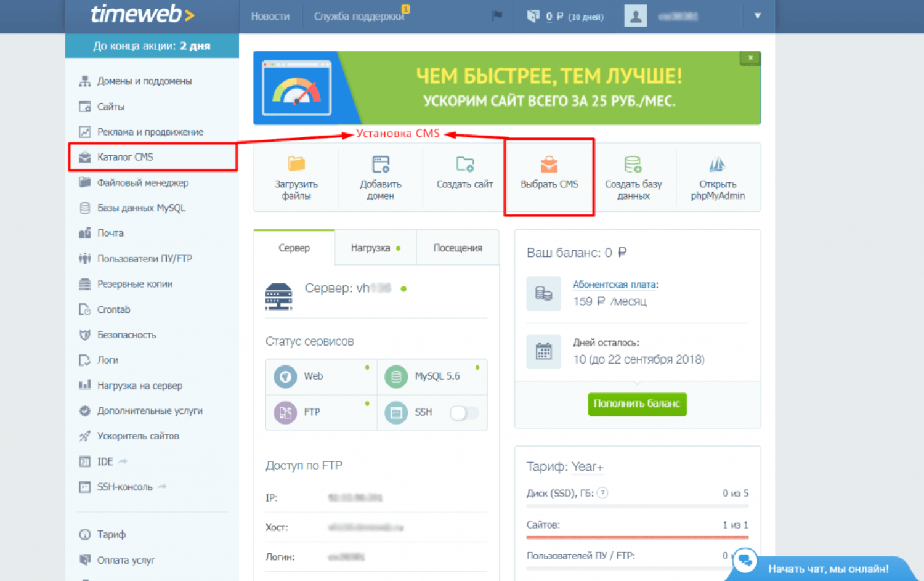The height and width of the screenshot is (581, 924).
Task: Click the language flag icon in header
Action: click(x=497, y=16)
